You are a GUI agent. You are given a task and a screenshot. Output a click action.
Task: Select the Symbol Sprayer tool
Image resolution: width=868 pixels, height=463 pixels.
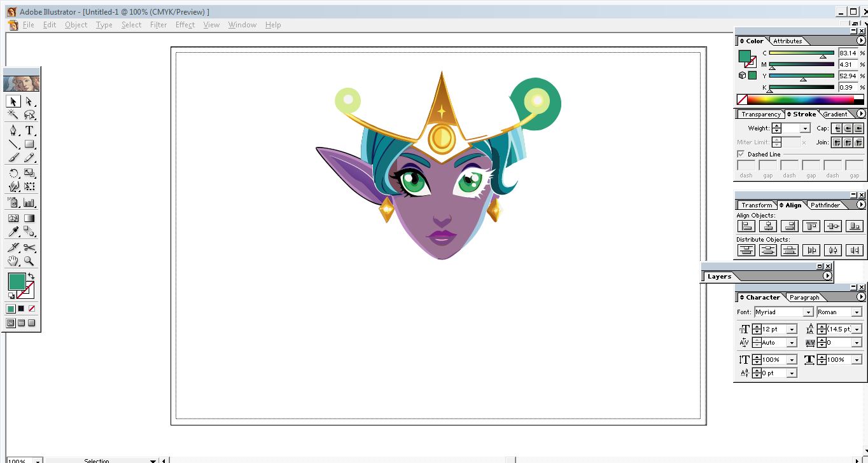(x=13, y=203)
